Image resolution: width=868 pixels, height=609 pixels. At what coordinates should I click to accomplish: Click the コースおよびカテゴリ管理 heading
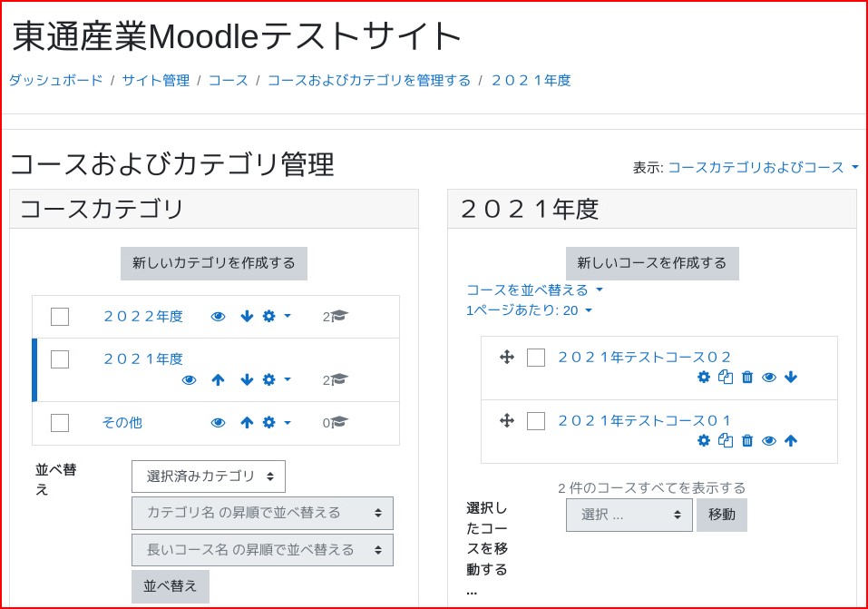pyautogui.click(x=172, y=164)
